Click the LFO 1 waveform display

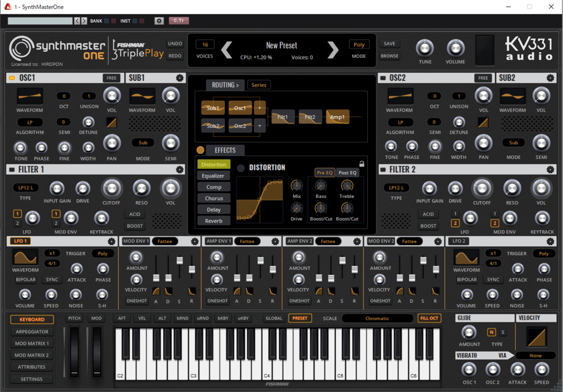(25, 257)
